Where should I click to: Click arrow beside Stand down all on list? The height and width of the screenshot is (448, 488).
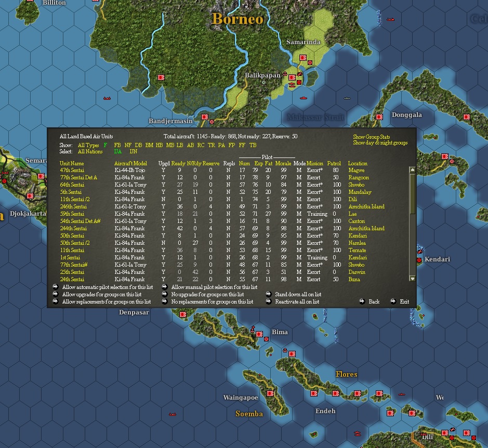269,294
